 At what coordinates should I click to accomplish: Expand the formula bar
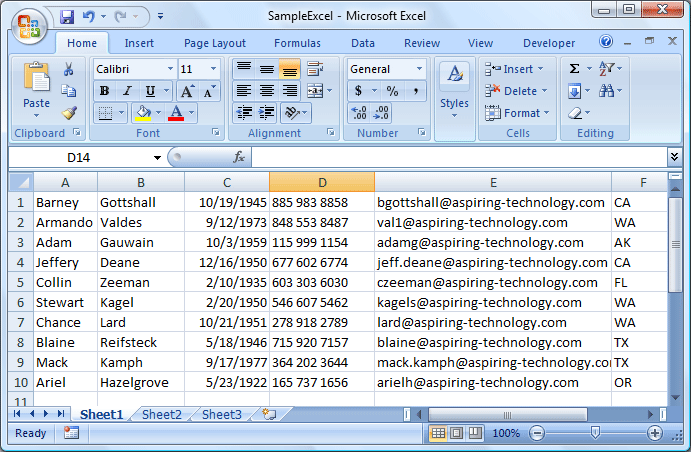(x=674, y=157)
